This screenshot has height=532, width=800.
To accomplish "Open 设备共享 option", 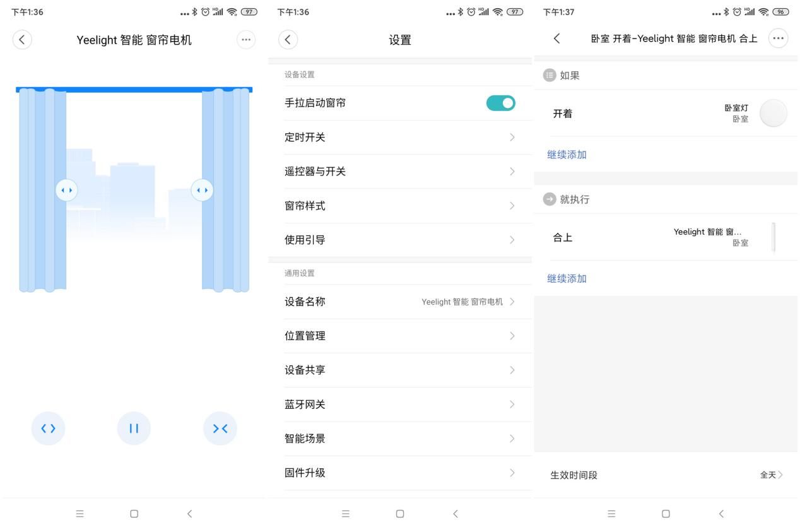I will click(x=400, y=370).
